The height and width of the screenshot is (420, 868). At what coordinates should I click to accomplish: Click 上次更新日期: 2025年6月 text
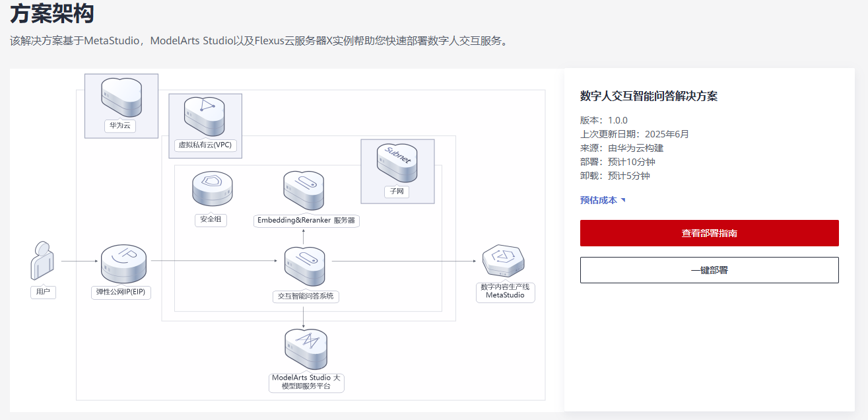[x=634, y=134]
